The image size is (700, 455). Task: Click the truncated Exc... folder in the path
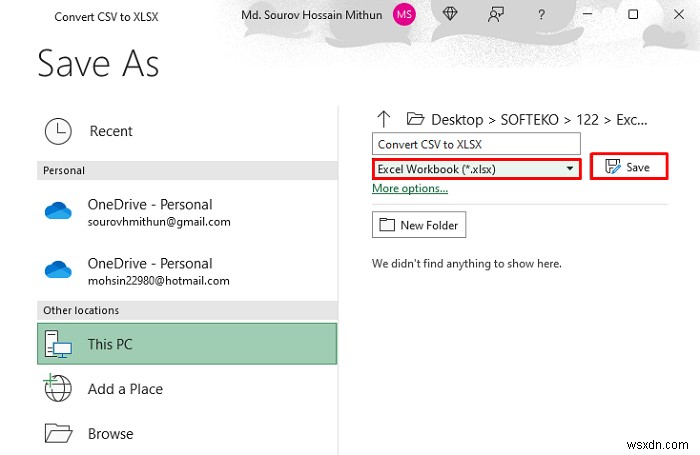[x=631, y=120]
